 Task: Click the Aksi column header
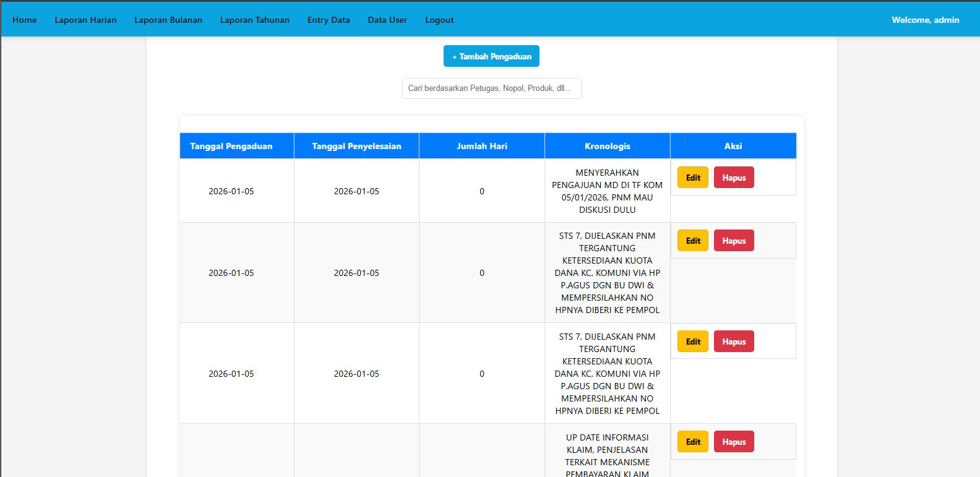pos(733,146)
